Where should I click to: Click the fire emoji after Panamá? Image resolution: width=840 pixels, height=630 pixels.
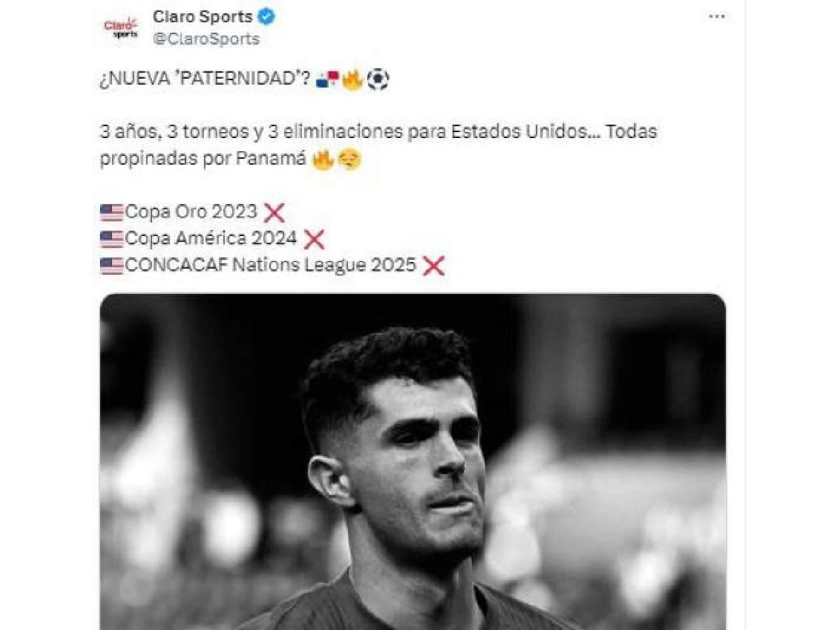click(323, 160)
